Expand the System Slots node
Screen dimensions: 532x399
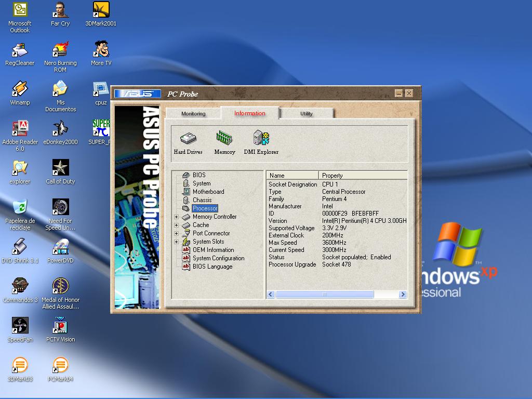177,242
